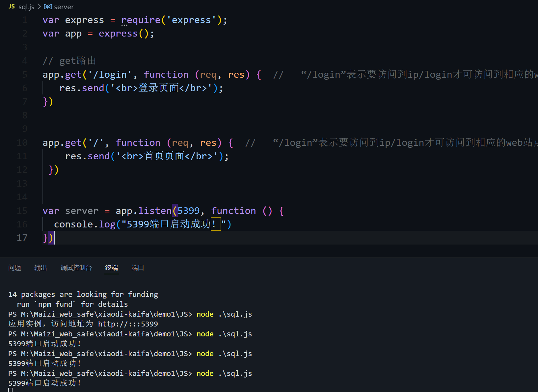Click line number 5 in the gutter

click(25, 74)
